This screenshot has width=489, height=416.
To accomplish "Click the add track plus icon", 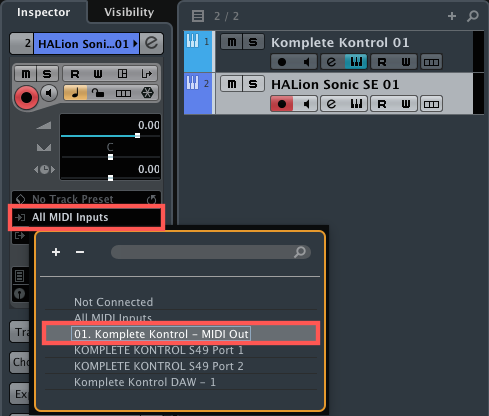I will (x=452, y=16).
